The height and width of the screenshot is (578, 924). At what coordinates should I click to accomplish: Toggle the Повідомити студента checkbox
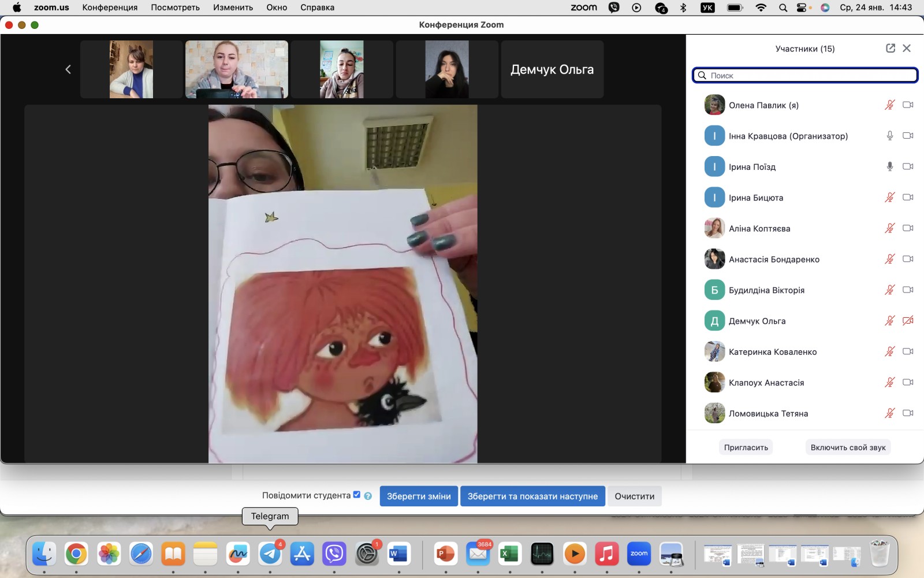(356, 495)
